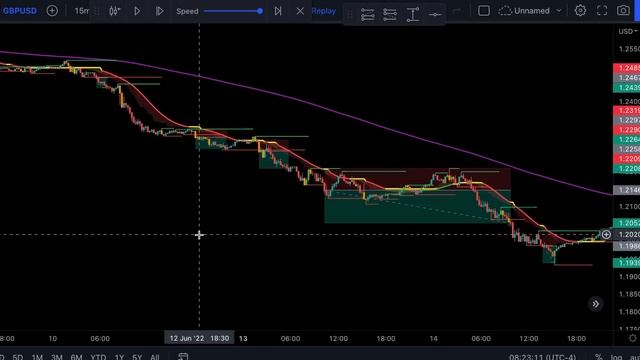Select the 1Y date range

119,357
